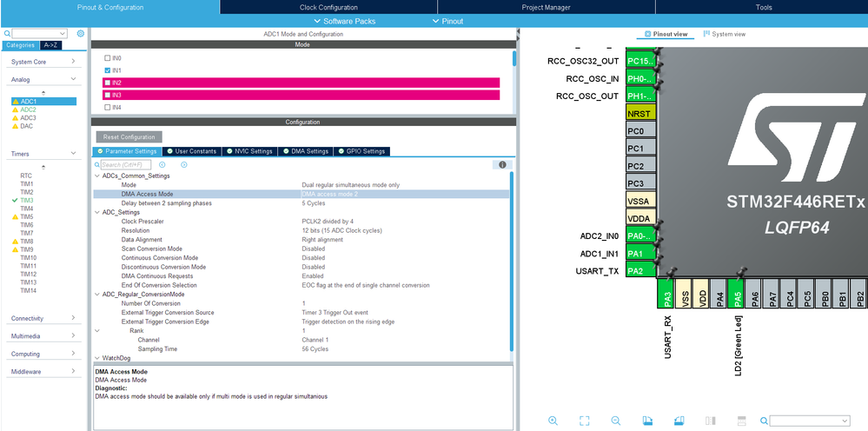Enable the IN0 channel checkbox
The height and width of the screenshot is (431, 868).
pos(108,58)
